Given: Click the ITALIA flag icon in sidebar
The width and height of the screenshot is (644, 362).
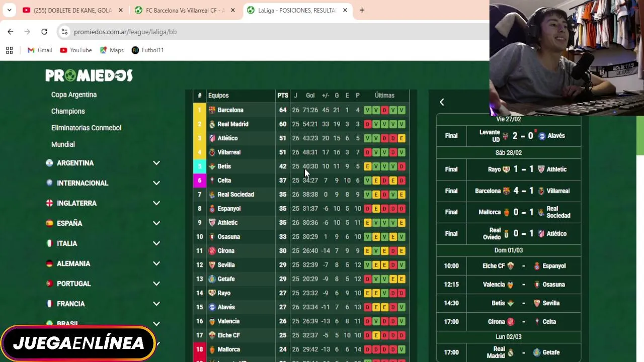Looking at the screenshot, I should (49, 243).
